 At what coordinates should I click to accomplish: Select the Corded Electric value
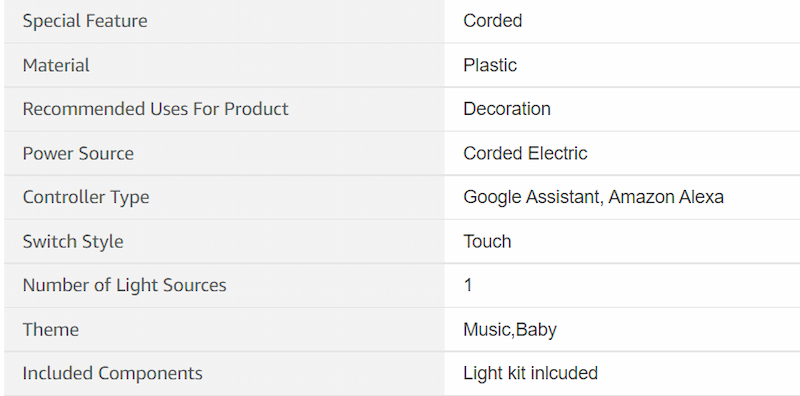pyautogui.click(x=525, y=154)
